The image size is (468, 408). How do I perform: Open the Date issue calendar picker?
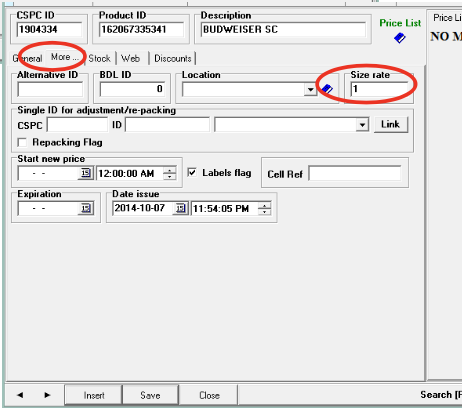(180, 208)
